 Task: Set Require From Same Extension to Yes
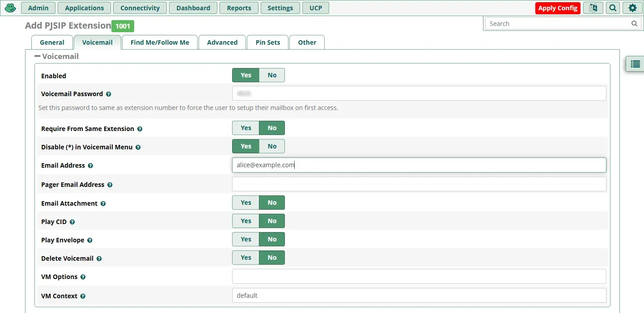(246, 128)
